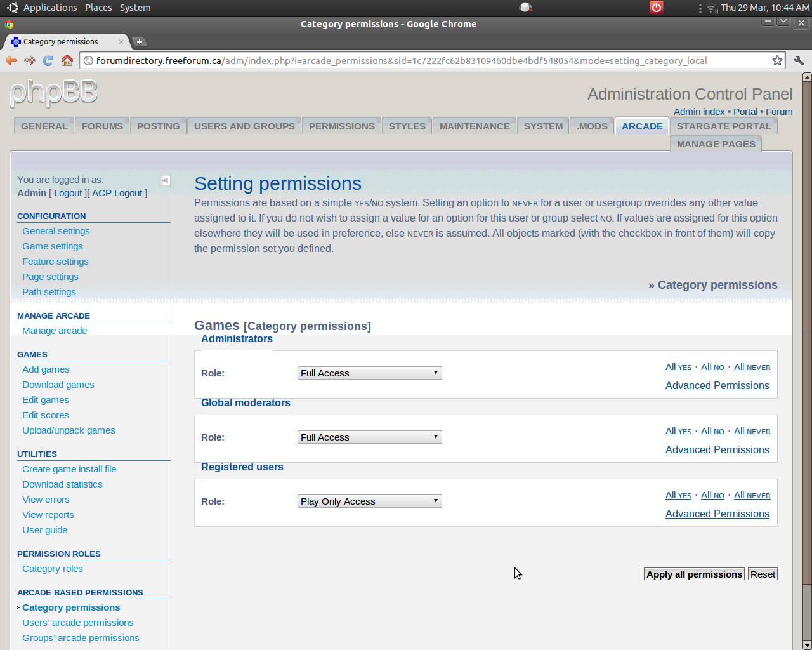The height and width of the screenshot is (650, 812).
Task: Reload the page with refresh icon
Action: 48,60
